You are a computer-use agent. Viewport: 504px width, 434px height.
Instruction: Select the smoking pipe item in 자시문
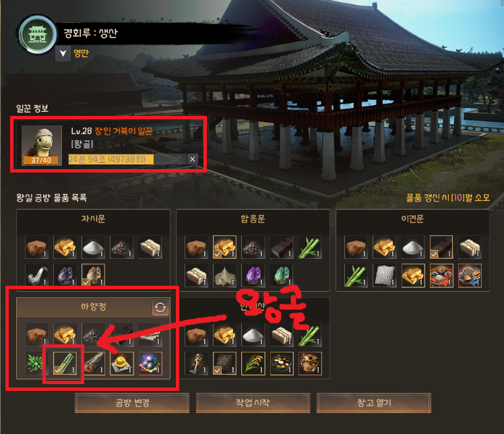36,276
